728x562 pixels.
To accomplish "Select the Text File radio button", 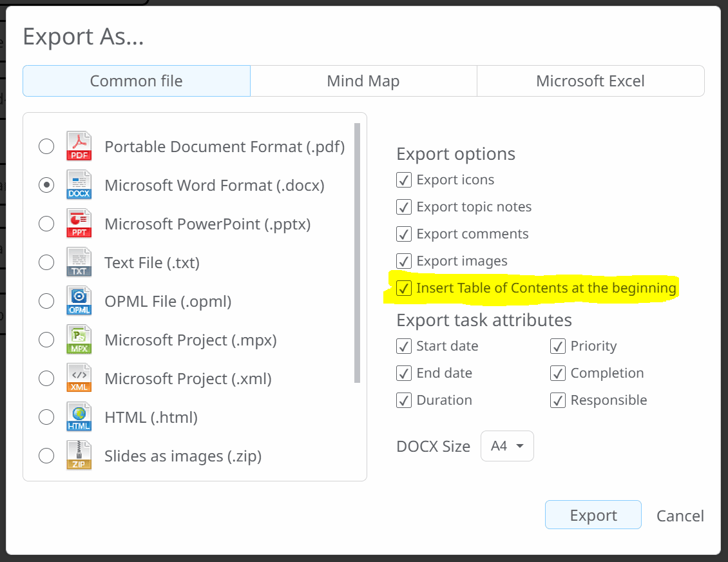I will [46, 262].
